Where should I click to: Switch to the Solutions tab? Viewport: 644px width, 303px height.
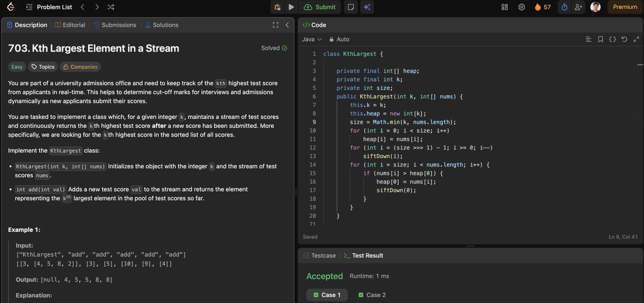click(x=162, y=25)
